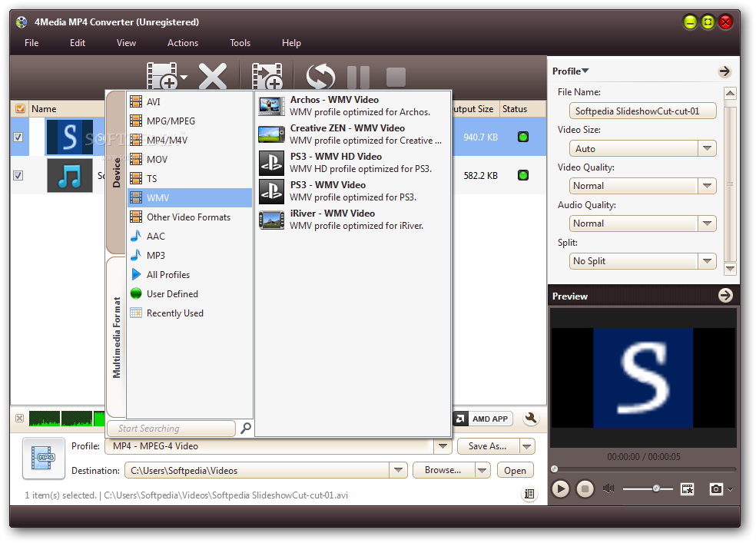This screenshot has height=543, width=756.
Task: Select the AAC audio category
Action: point(190,237)
